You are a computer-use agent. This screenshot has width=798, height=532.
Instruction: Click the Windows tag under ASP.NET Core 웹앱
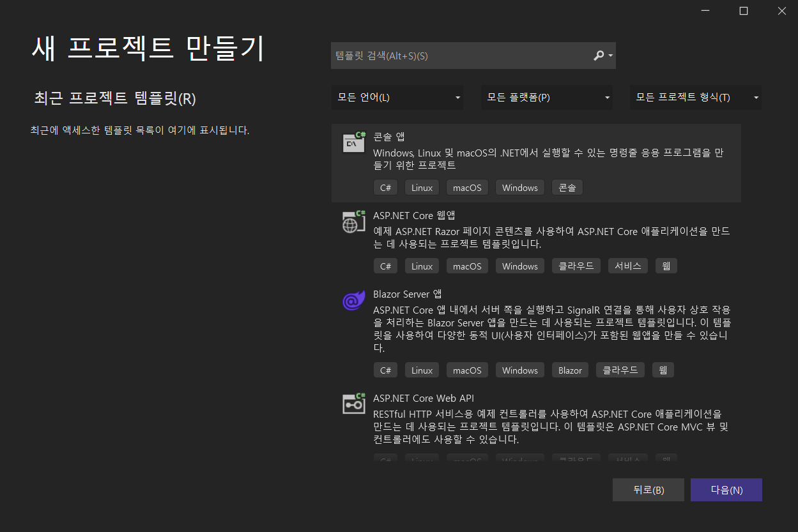pyautogui.click(x=520, y=266)
